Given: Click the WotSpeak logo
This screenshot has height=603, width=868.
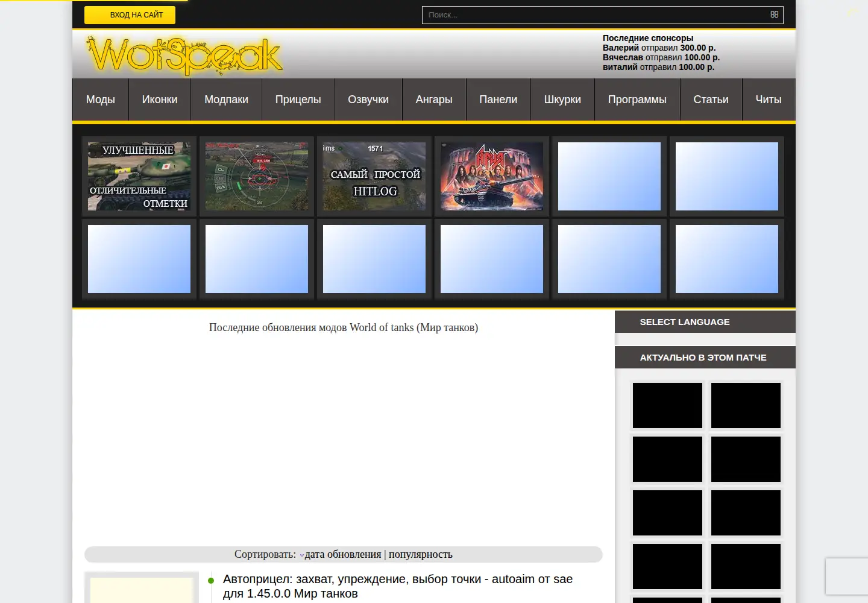Looking at the screenshot, I should [185, 55].
